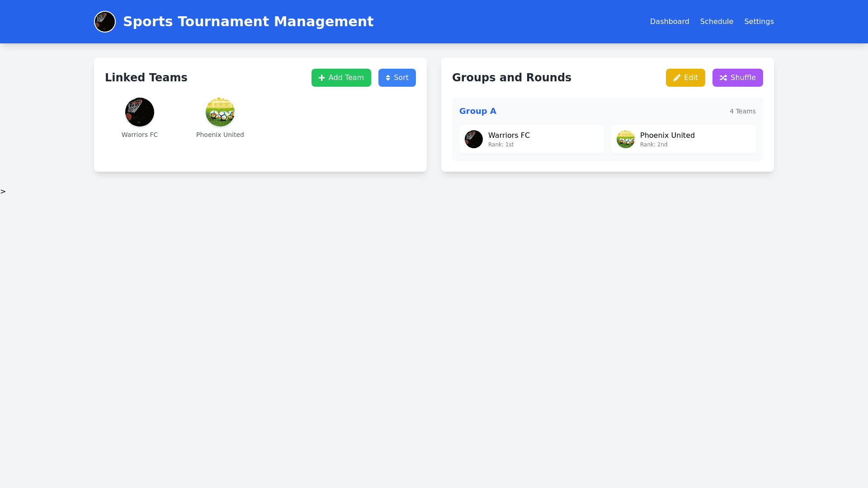The width and height of the screenshot is (868, 488).
Task: Select Warriors FC avatar in Linked Teams
Action: (x=140, y=112)
